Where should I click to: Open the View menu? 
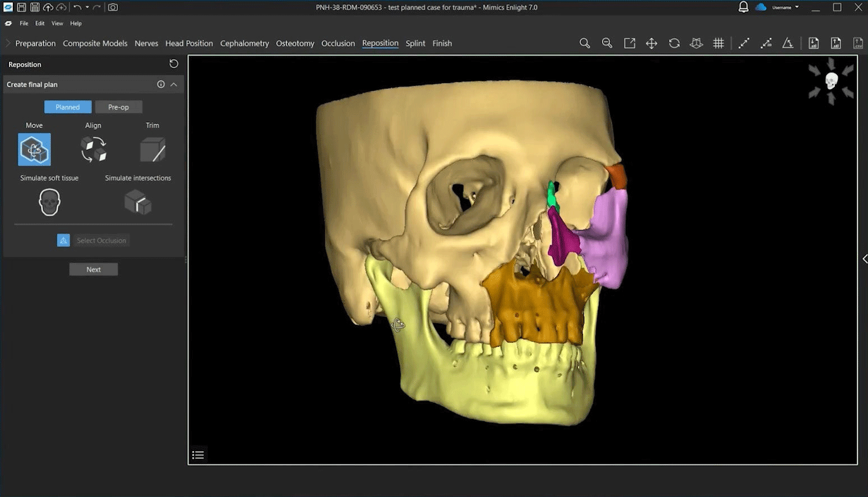pyautogui.click(x=57, y=23)
